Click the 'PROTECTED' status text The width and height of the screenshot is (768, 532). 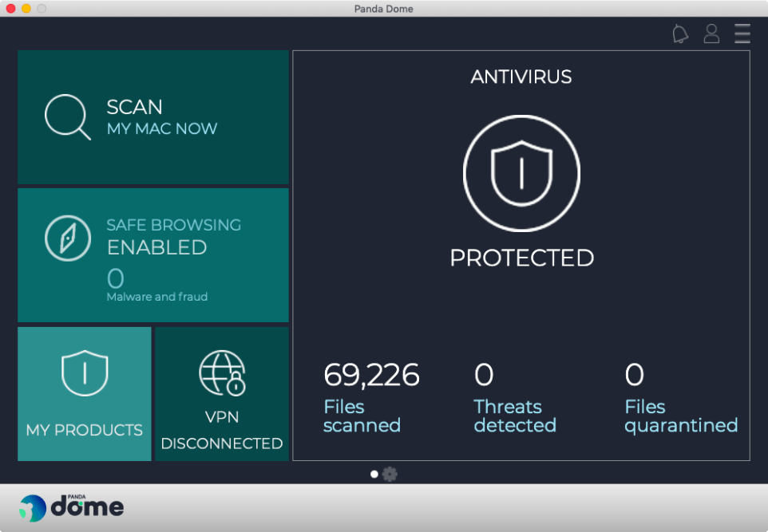(521, 258)
